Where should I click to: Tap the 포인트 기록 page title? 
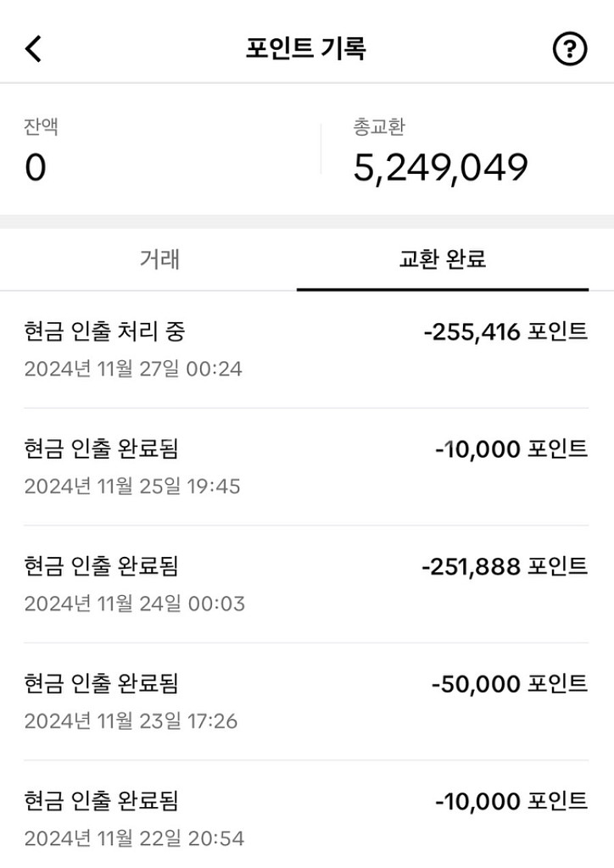[306, 48]
